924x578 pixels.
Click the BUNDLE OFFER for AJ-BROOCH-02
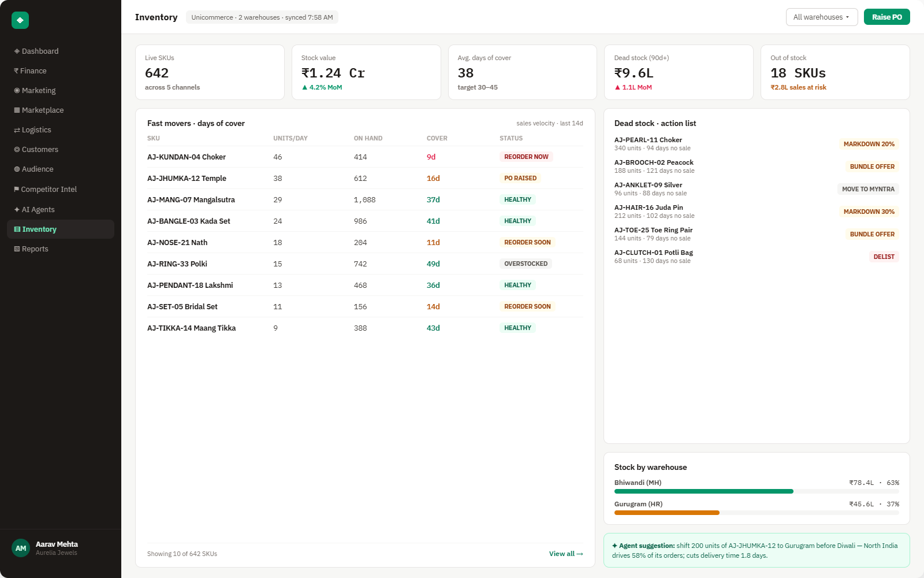(872, 166)
